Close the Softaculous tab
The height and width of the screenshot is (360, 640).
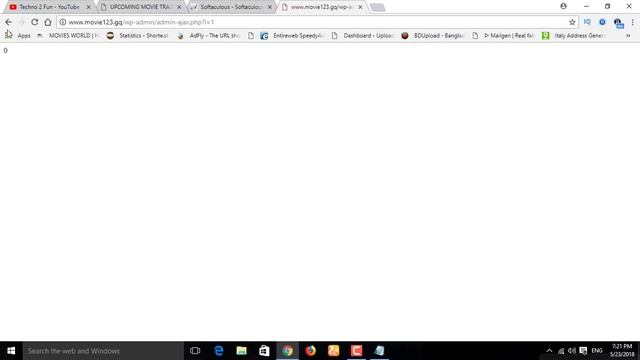pyautogui.click(x=269, y=7)
